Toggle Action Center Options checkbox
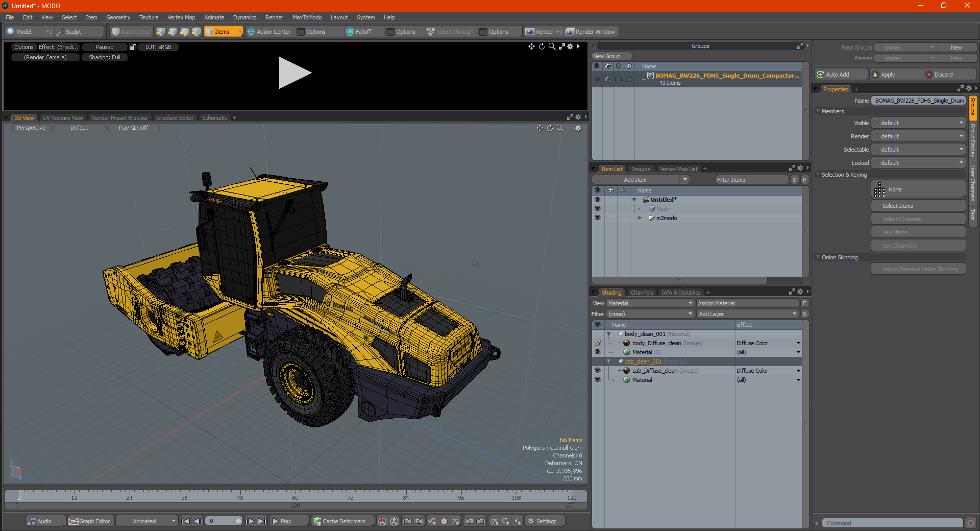This screenshot has height=531, width=980. [301, 32]
